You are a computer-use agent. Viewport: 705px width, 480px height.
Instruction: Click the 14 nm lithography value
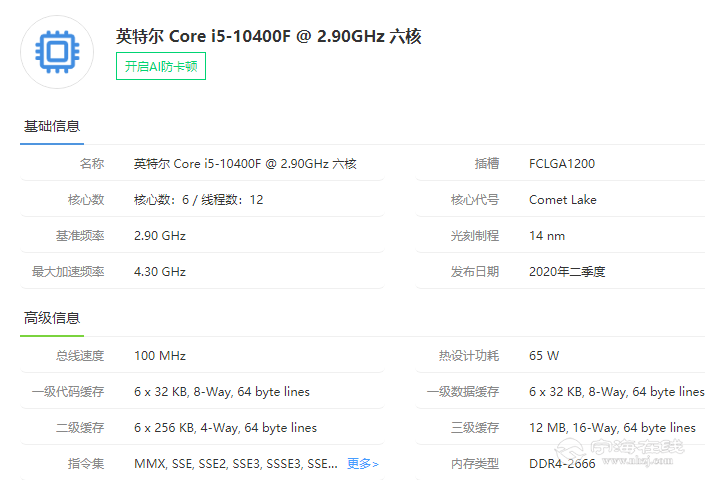pyautogui.click(x=547, y=236)
